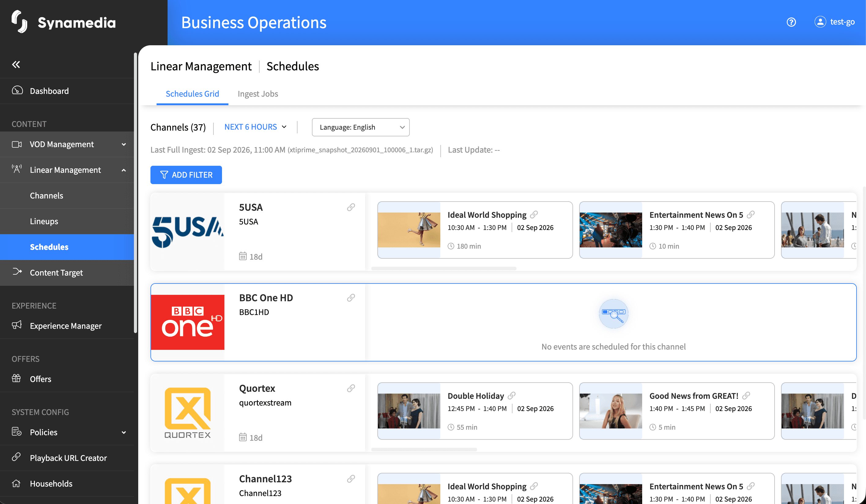The height and width of the screenshot is (504, 866).
Task: Click Quortex events horizontal scrollbar
Action: click(424, 449)
